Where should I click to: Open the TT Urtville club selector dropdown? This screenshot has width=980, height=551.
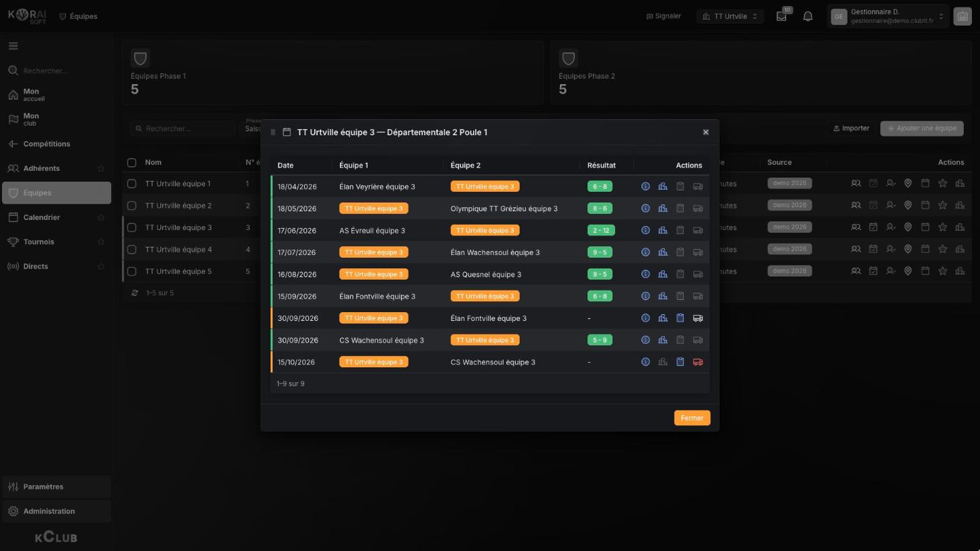(x=730, y=16)
